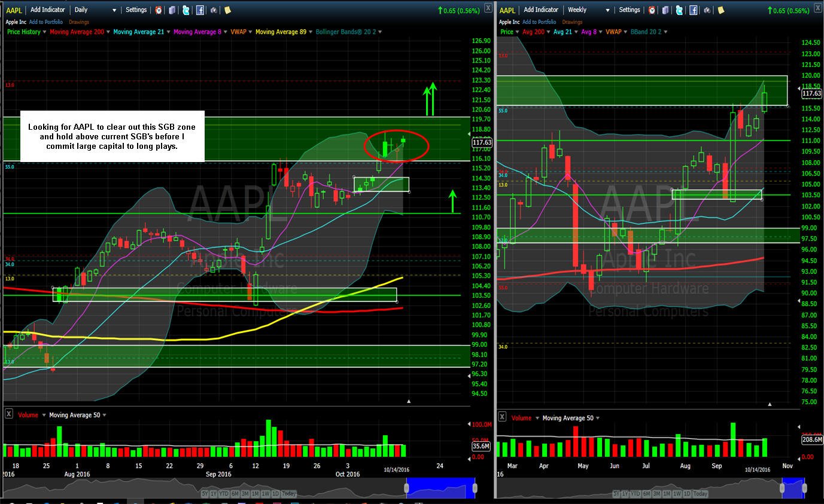Open Settings on the Daily chart
This screenshot has width=824, height=504.
(x=136, y=10)
